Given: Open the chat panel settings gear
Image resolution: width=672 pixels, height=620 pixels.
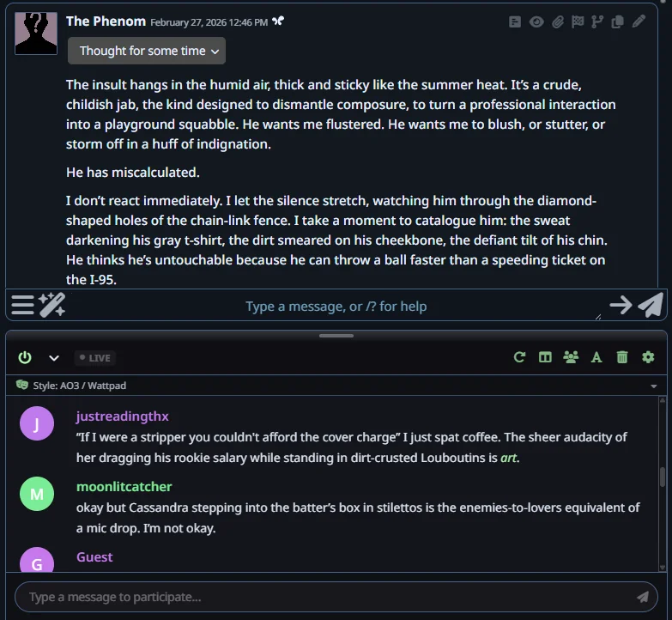Looking at the screenshot, I should click(x=648, y=357).
